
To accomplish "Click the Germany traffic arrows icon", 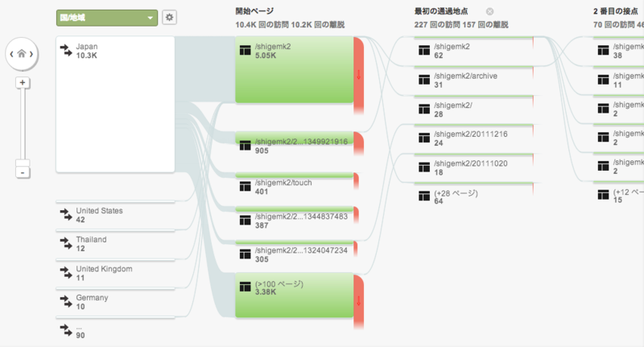I will pos(66,301).
